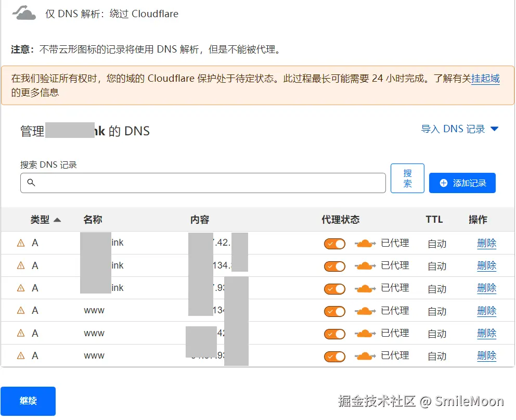This screenshot has height=420, width=516.
Task: Click warning icon for ink record with 134.
Action: click(x=21, y=265)
